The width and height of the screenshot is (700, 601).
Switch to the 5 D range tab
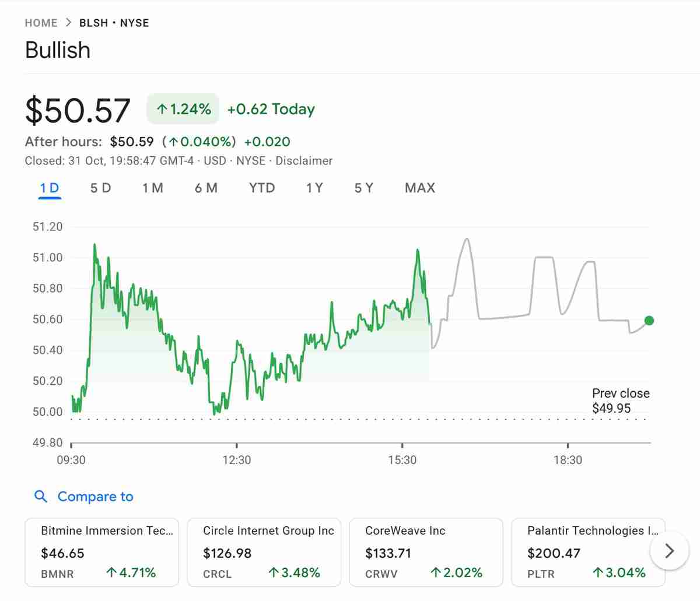tap(100, 188)
